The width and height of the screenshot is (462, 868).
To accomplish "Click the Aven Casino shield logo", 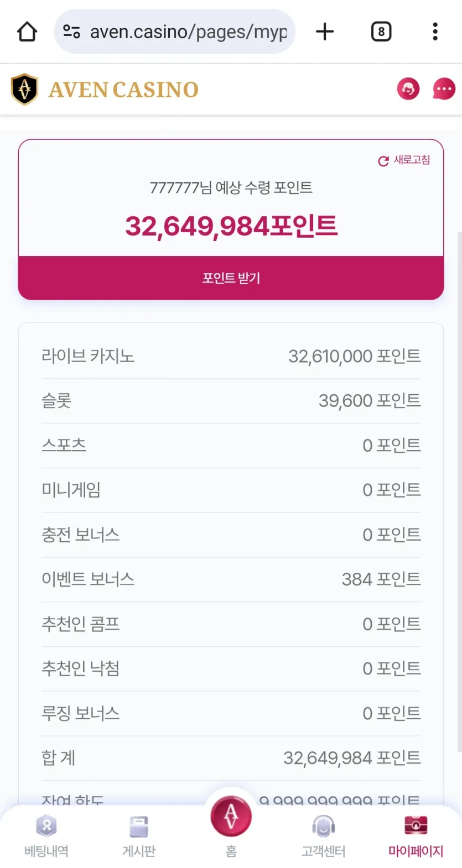I will click(24, 89).
